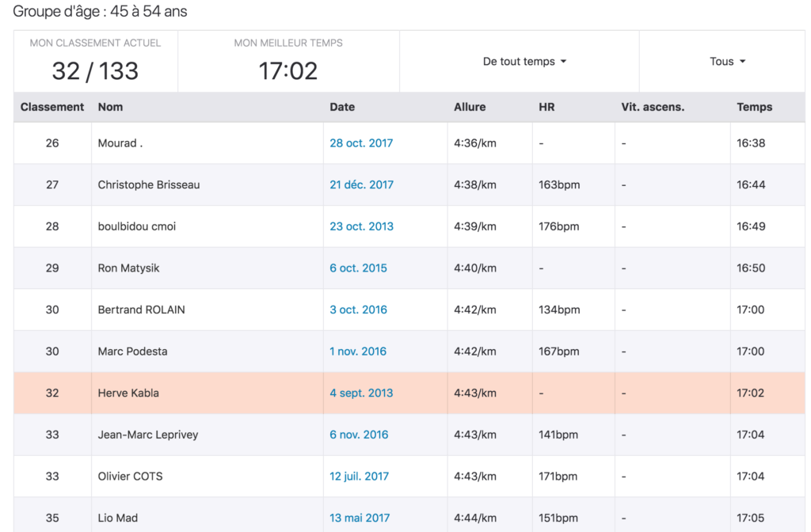
Task: Open the 23 oct. 2013 activity
Action: tap(361, 226)
